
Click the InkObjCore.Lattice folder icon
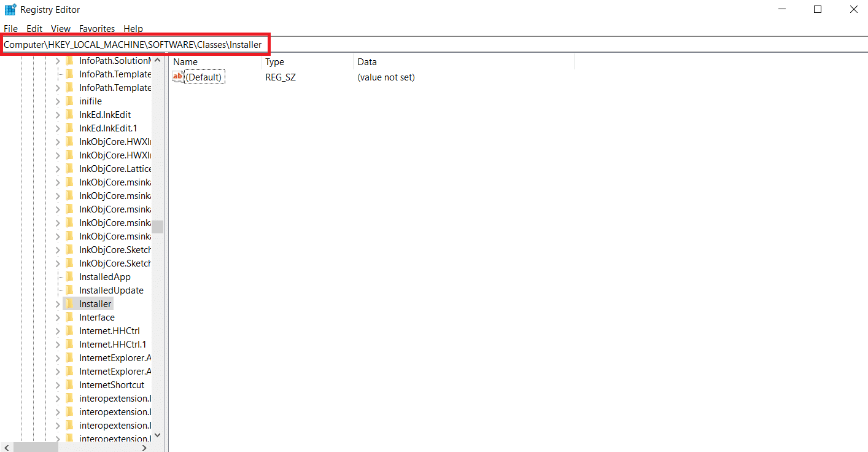pos(69,168)
